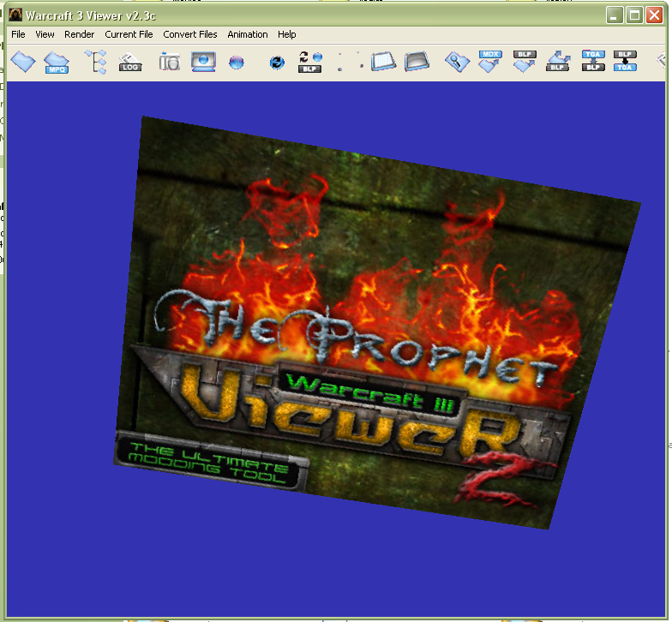
Task: Open the Current File menu
Action: pos(129,34)
